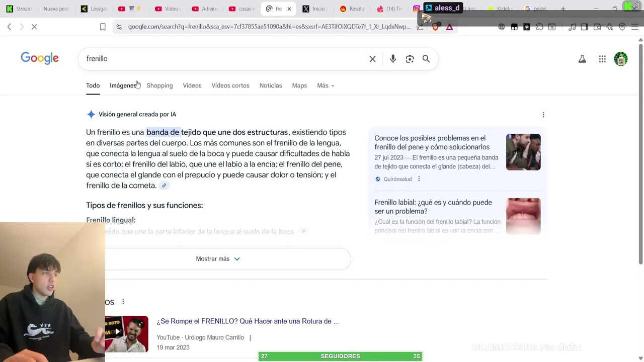Screen dimensions: 644x362
Task: Open the three-dot menu beside the videos heading
Action: [123, 302]
